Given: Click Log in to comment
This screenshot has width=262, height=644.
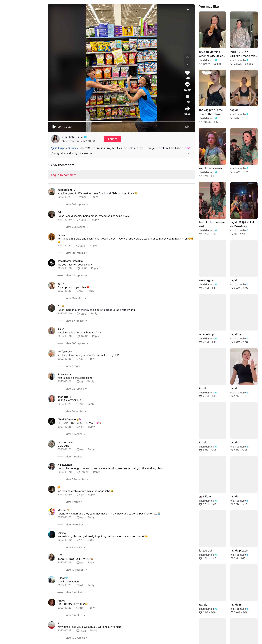Looking at the screenshot, I should pos(64,175).
